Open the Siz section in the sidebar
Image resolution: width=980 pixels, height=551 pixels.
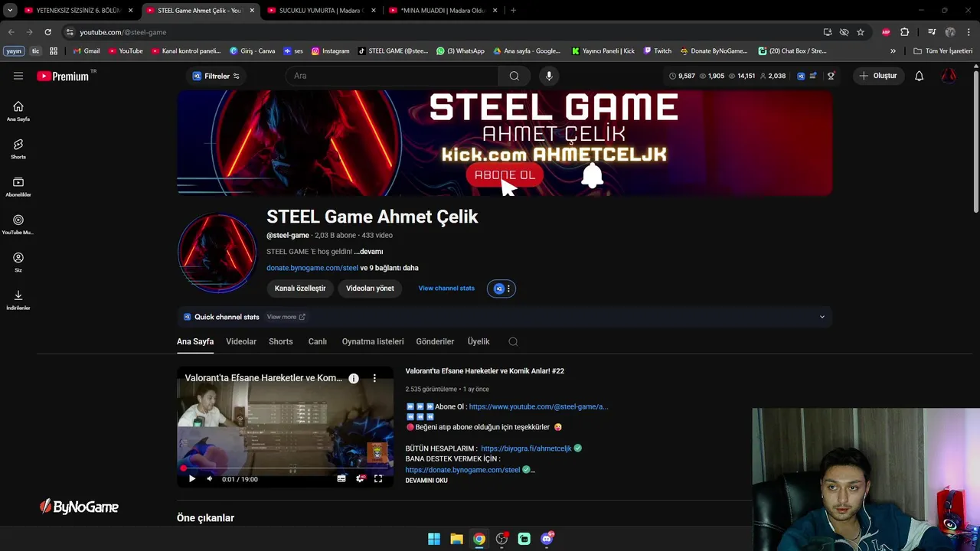[18, 262]
